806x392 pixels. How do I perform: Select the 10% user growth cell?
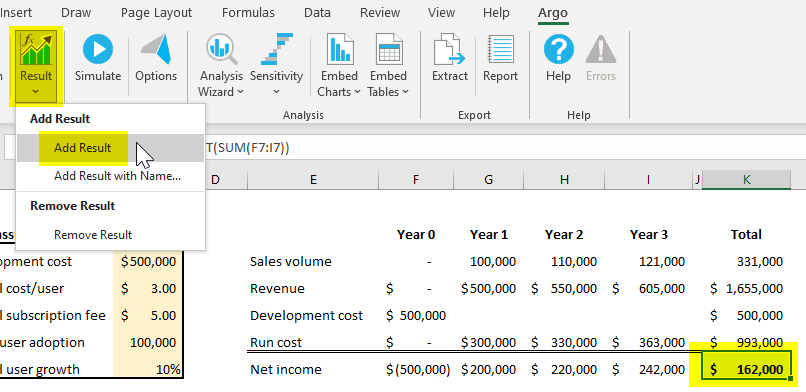coord(148,369)
